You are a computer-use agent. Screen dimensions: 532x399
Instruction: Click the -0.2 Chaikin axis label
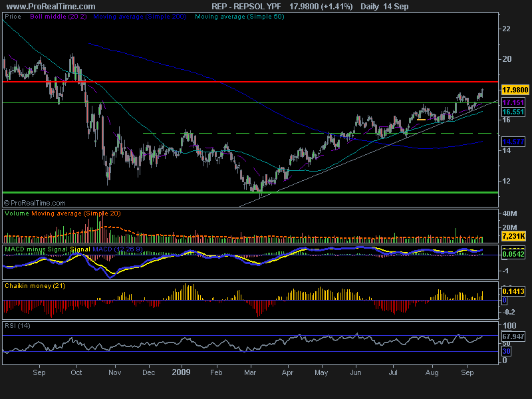(x=509, y=312)
